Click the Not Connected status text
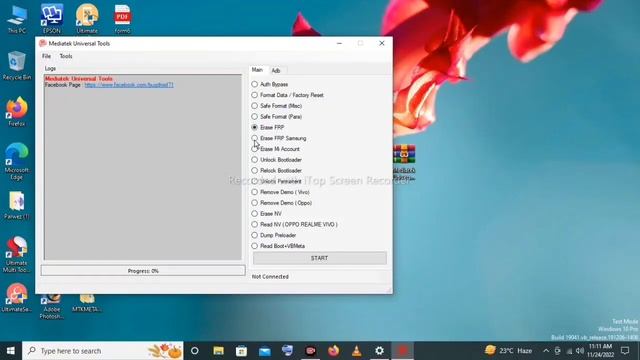The image size is (640, 360). [270, 277]
